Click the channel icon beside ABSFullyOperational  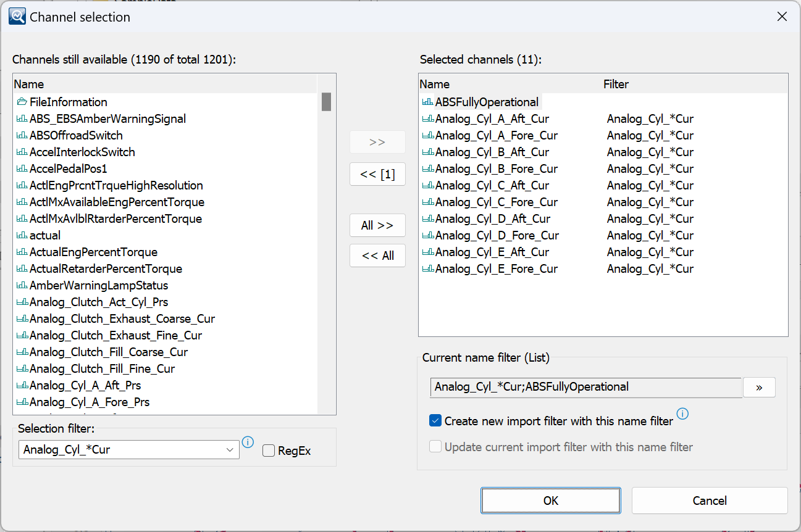coord(427,102)
